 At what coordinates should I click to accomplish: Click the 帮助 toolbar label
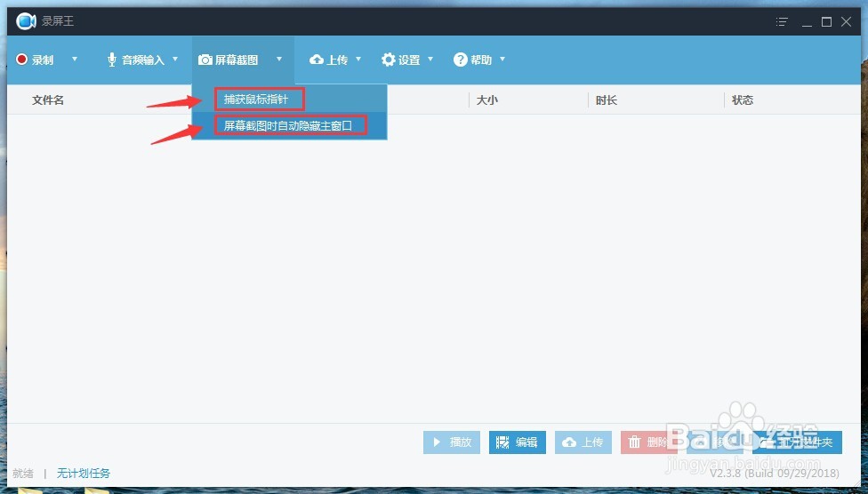click(x=482, y=60)
